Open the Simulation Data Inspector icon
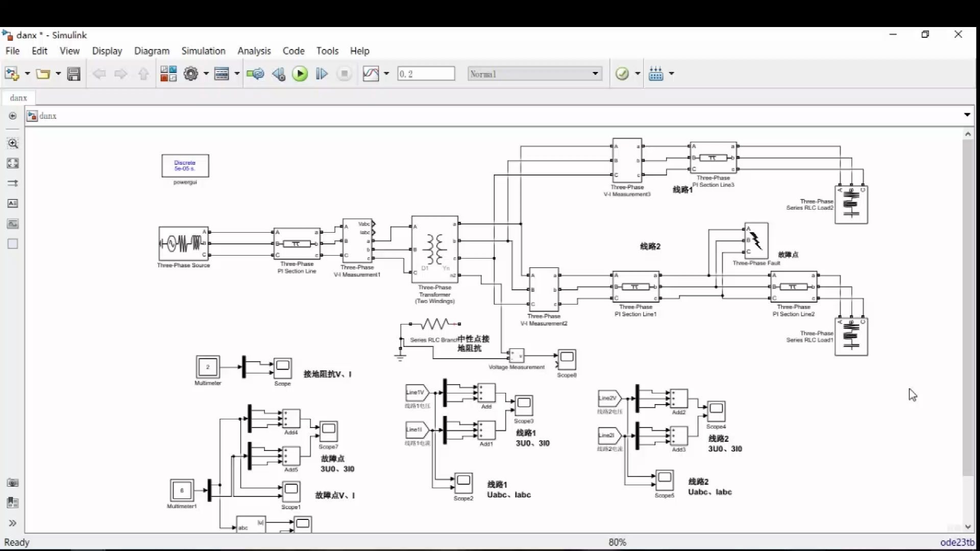This screenshot has height=551, width=980. 371,74
